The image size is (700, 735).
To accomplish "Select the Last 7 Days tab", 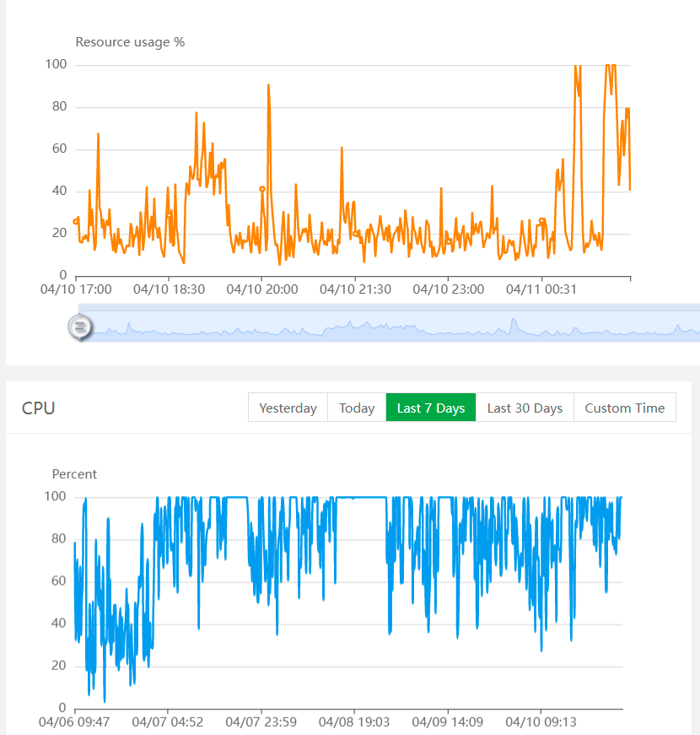I will pos(430,408).
